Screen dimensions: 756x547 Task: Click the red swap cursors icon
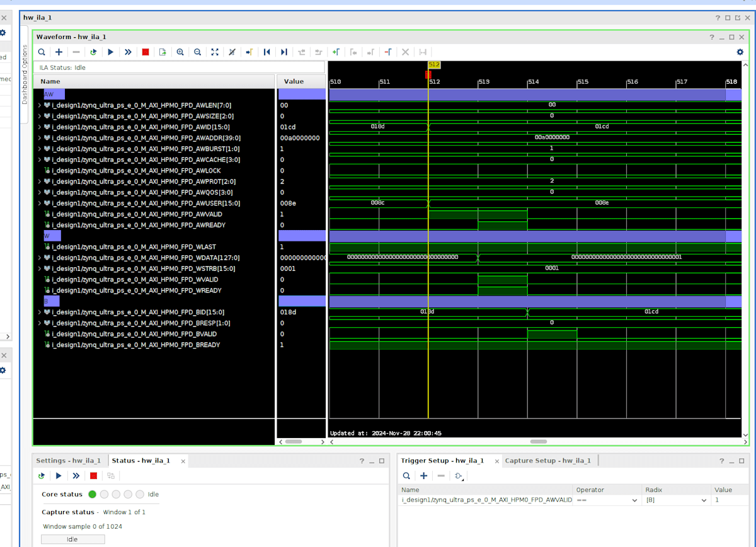[388, 52]
